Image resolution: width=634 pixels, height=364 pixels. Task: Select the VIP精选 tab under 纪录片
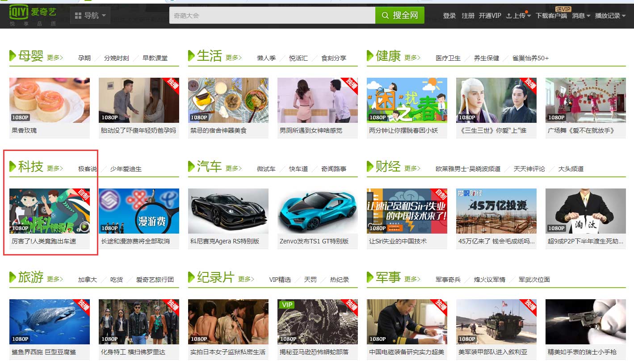280,280
